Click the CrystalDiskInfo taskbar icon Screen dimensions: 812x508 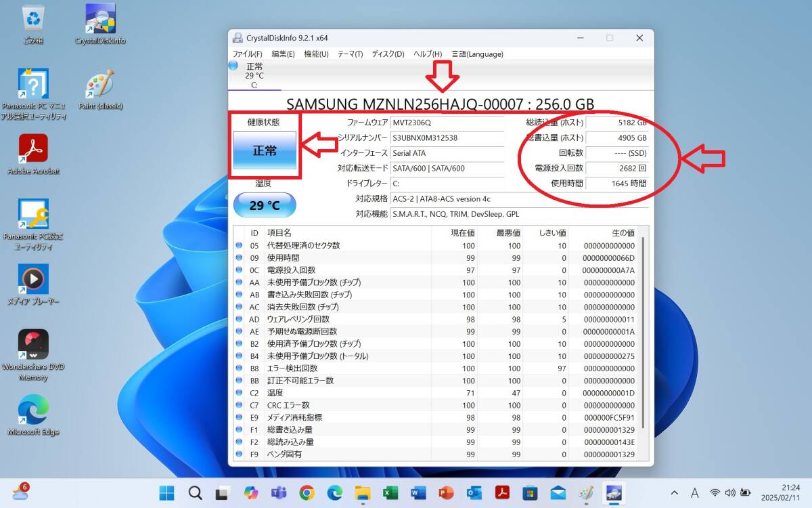(x=614, y=492)
